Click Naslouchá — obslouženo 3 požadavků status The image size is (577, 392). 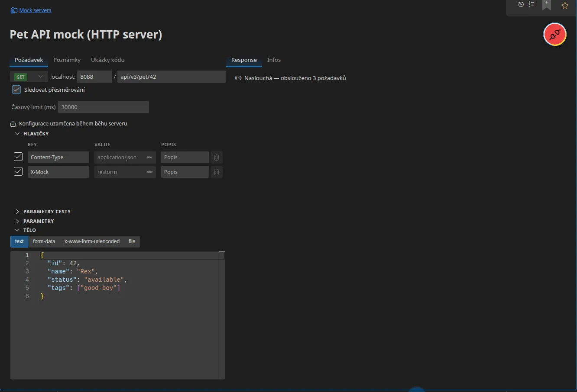[295, 78]
